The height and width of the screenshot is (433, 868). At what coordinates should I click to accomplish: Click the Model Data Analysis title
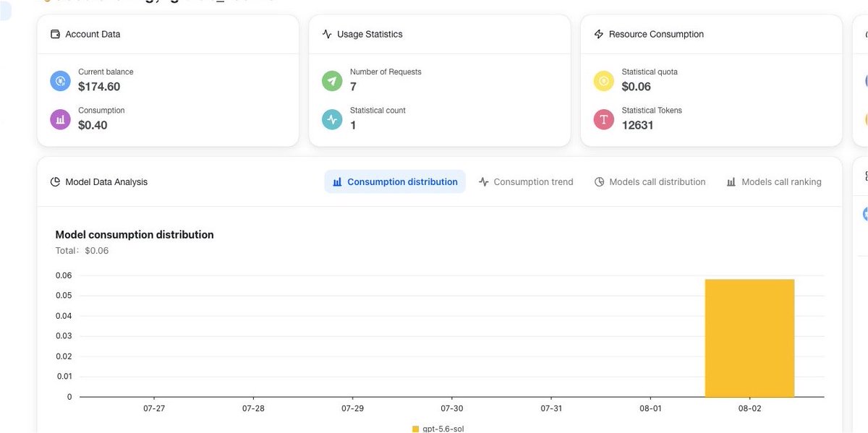106,182
